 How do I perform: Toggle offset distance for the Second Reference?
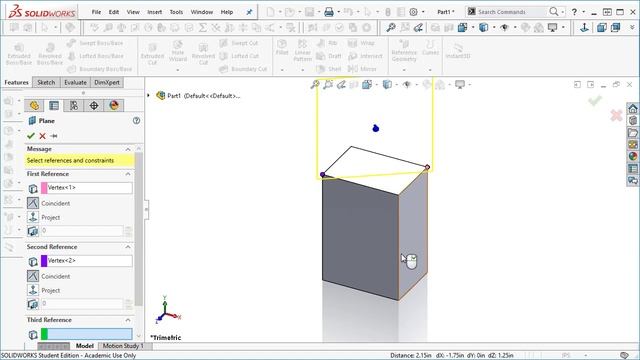(x=33, y=304)
